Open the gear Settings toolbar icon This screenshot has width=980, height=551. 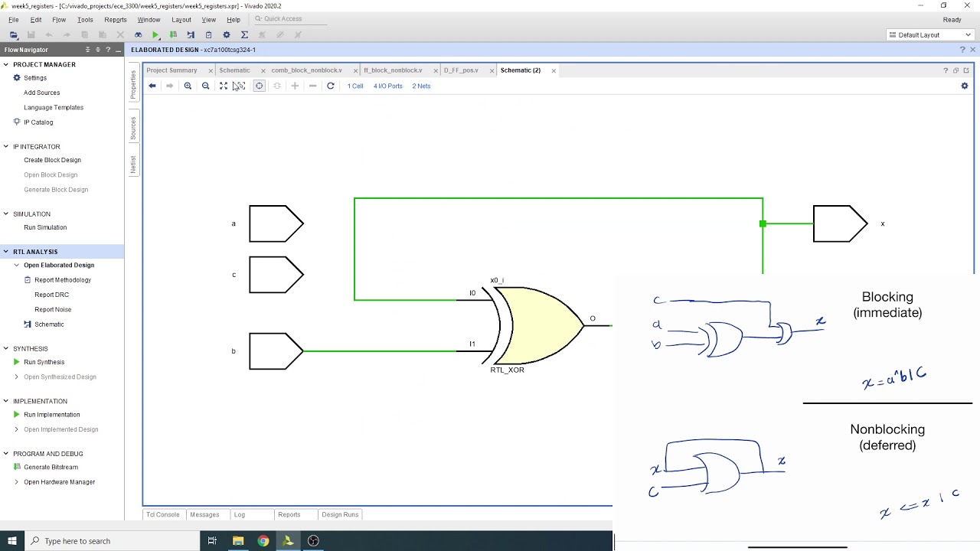226,34
